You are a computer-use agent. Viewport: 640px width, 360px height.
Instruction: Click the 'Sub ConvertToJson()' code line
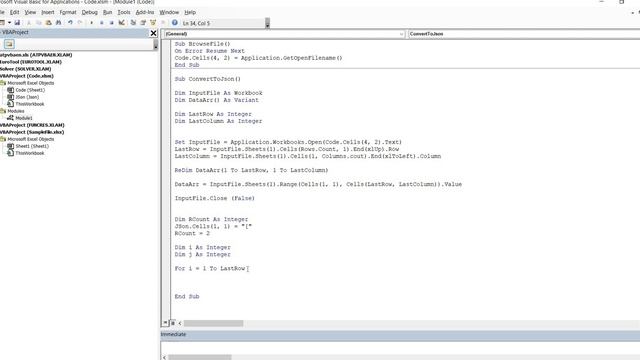[208, 79]
